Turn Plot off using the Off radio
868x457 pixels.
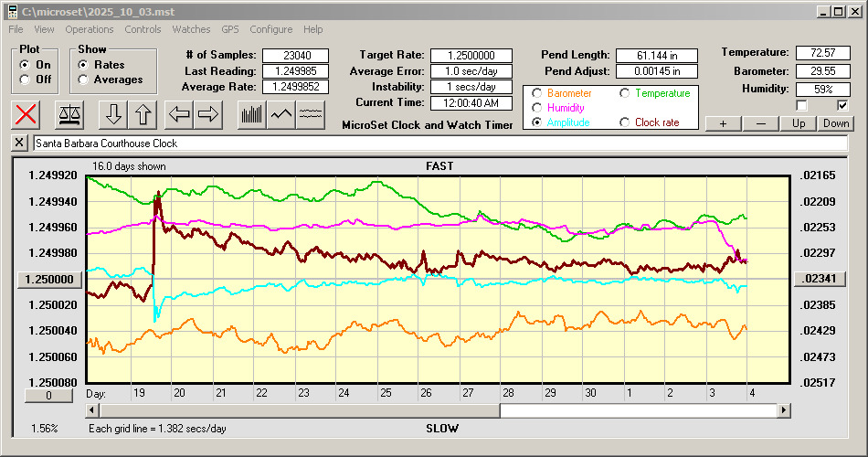coord(25,80)
